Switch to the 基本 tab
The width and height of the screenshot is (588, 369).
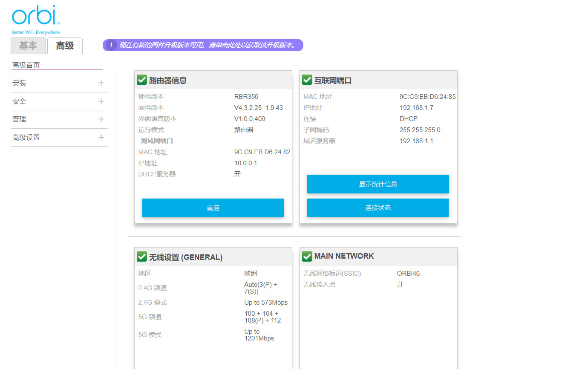click(x=28, y=46)
